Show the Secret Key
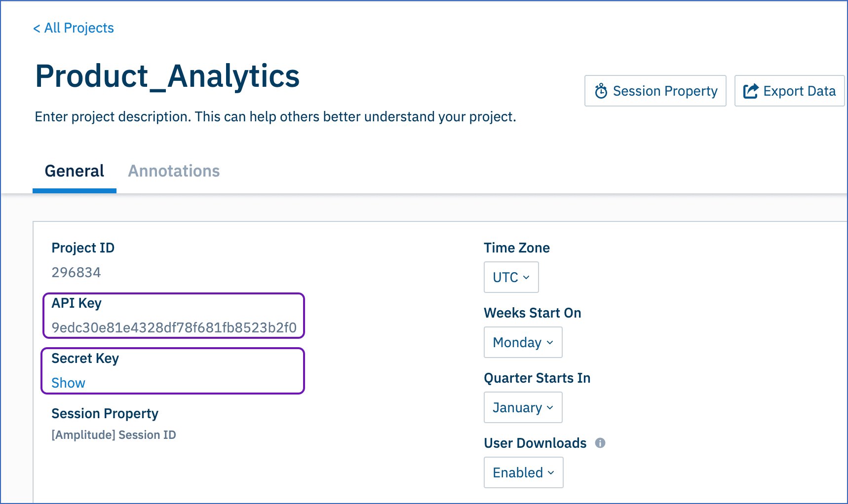Image resolution: width=848 pixels, height=504 pixels. point(68,383)
